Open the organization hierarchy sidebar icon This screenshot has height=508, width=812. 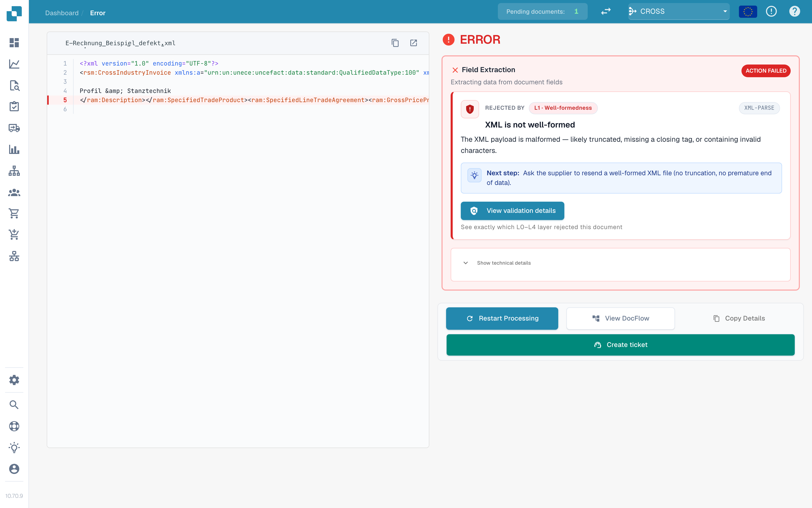pos(14,171)
